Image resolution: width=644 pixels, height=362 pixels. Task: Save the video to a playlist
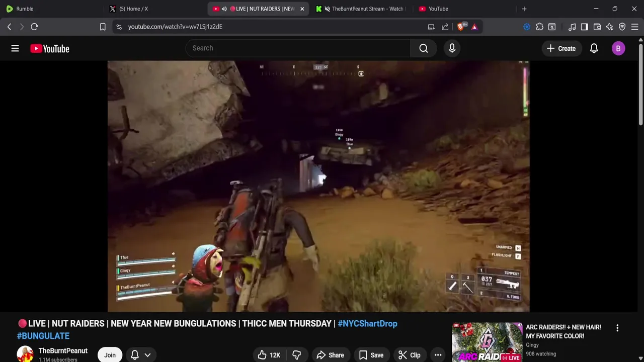click(x=371, y=355)
